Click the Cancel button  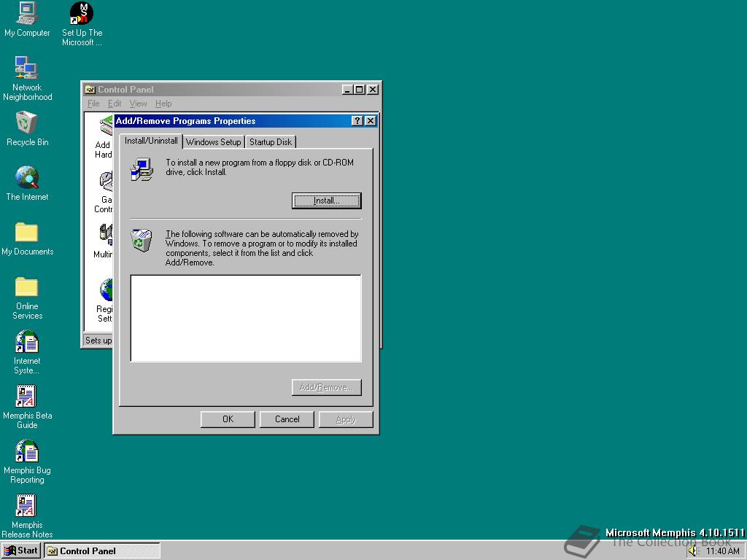point(287,419)
